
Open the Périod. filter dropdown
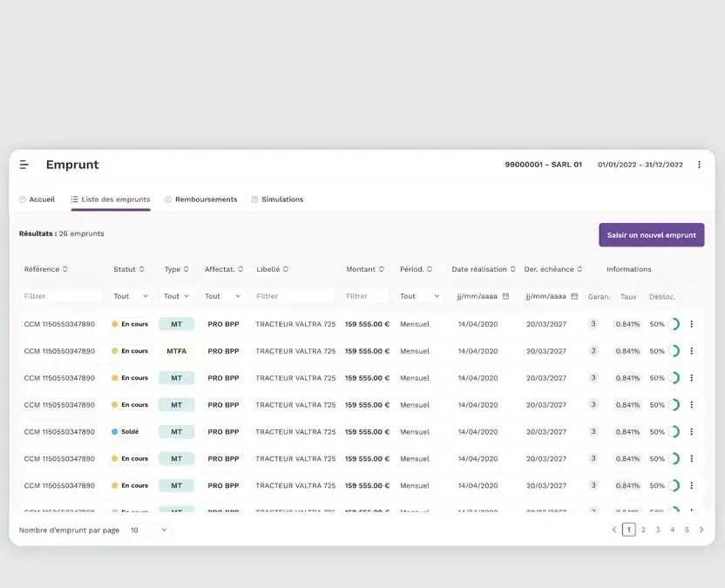419,296
